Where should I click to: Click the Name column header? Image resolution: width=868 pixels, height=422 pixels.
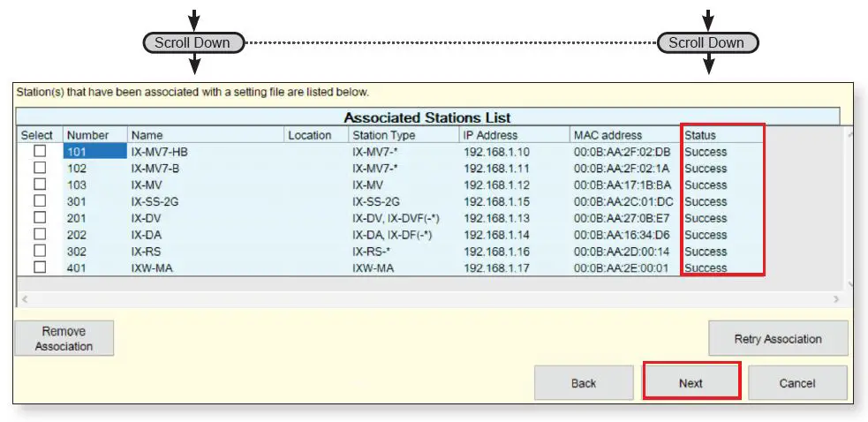pyautogui.click(x=147, y=135)
